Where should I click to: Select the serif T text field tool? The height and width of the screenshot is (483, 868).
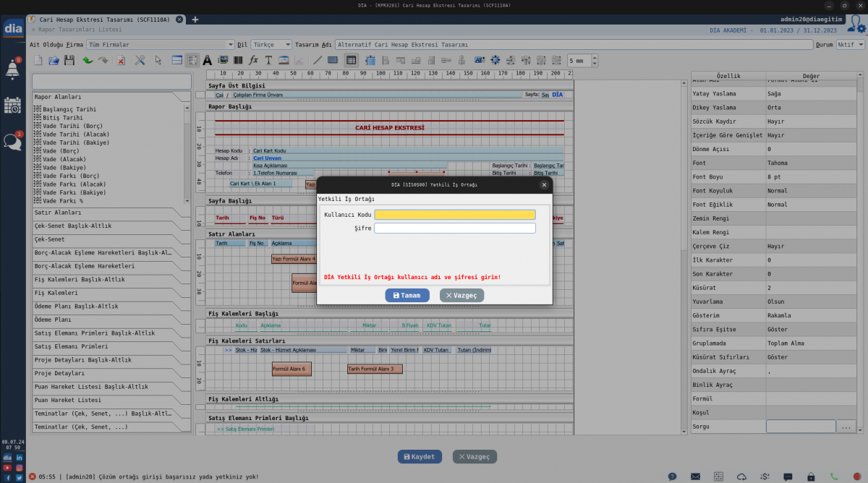(268, 60)
